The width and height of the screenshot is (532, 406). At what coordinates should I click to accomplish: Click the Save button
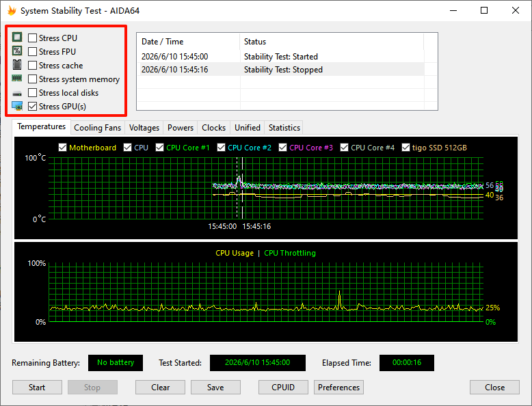[215, 388]
